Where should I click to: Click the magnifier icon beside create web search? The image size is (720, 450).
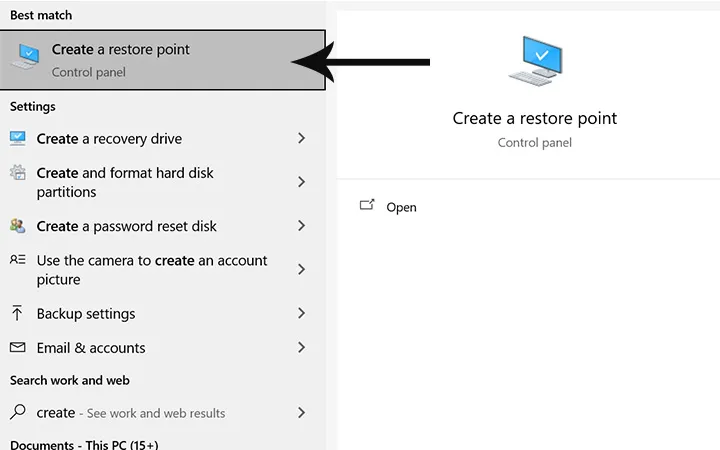click(x=18, y=413)
